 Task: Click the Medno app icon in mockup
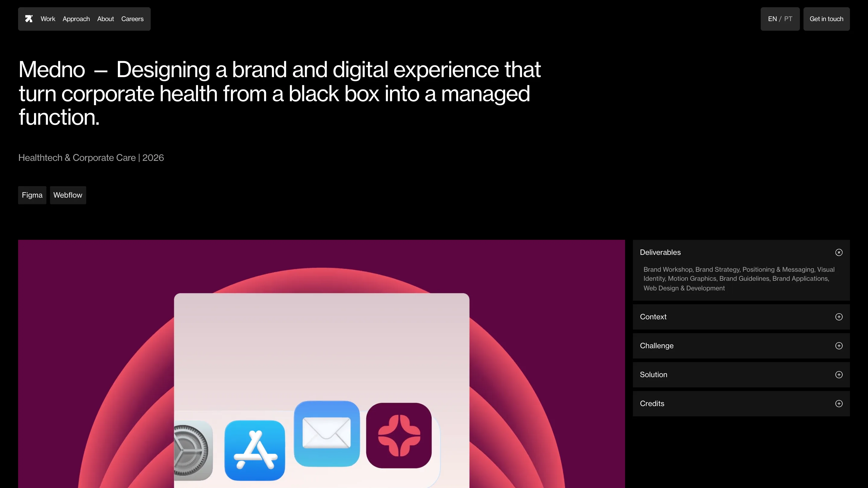coord(399,435)
